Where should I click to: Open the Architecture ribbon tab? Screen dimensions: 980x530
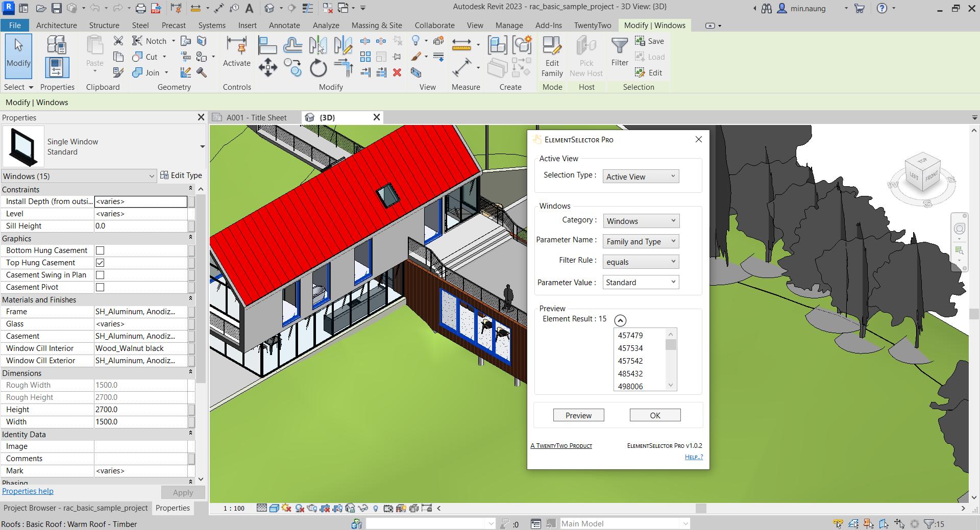point(56,26)
